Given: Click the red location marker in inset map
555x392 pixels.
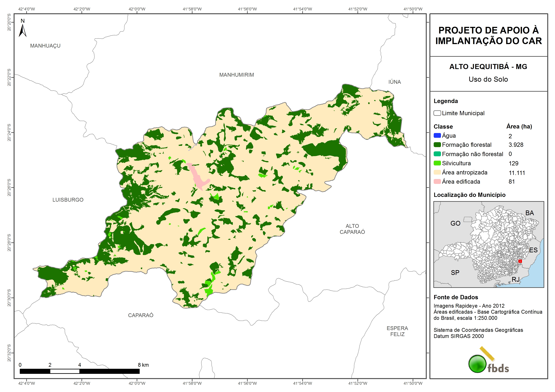Looking at the screenshot, I should point(520,261).
